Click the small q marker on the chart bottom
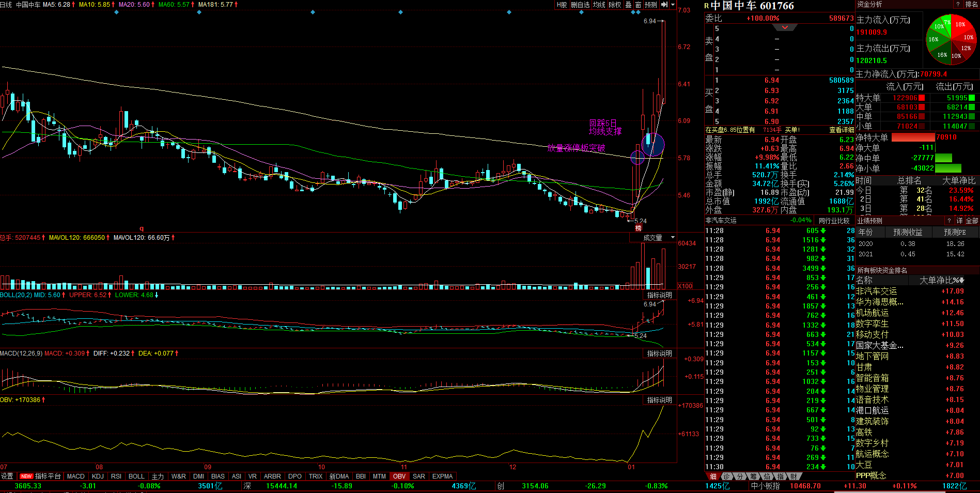Image resolution: width=980 pixels, height=493 pixels. tap(142, 228)
